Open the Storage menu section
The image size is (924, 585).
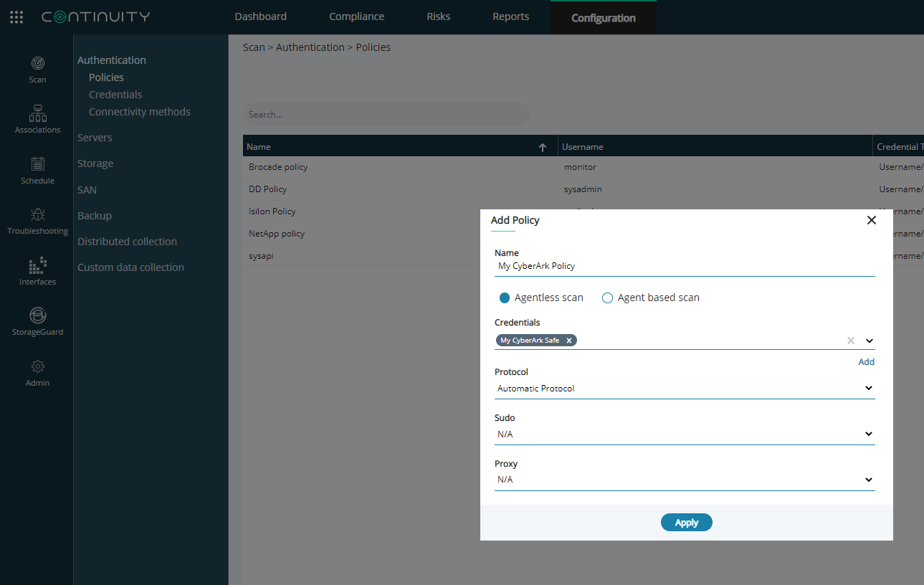(x=95, y=163)
